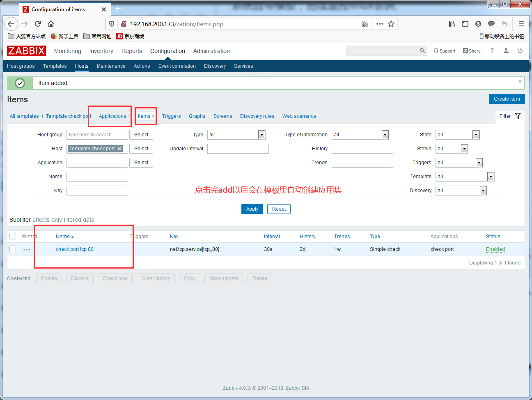Click ZABBIX logo

click(26, 51)
